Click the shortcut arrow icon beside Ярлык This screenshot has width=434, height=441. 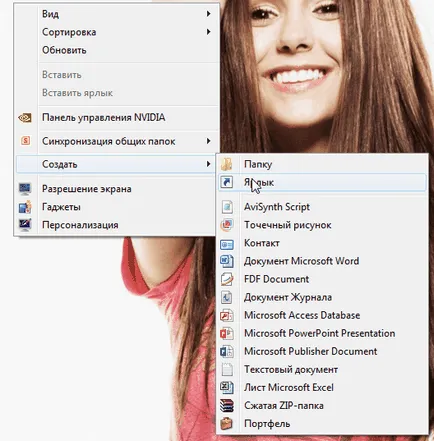click(x=227, y=182)
